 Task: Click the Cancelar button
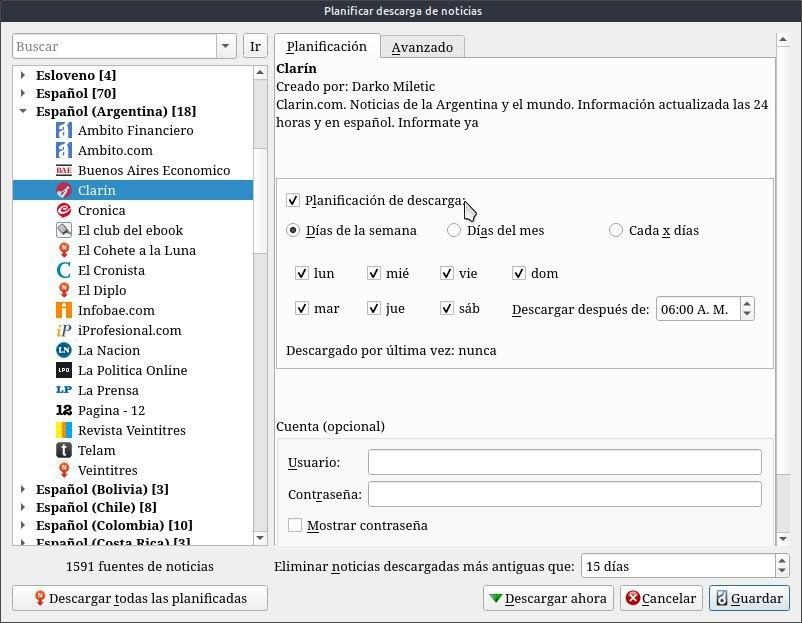[x=662, y=598]
